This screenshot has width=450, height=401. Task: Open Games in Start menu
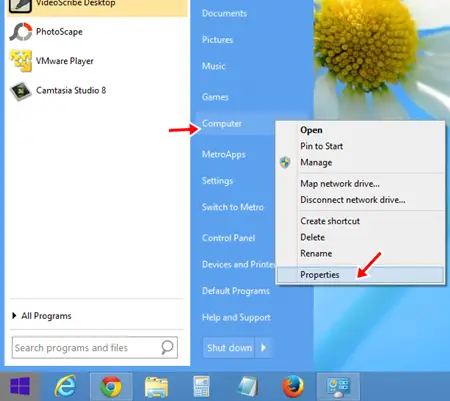coord(215,97)
